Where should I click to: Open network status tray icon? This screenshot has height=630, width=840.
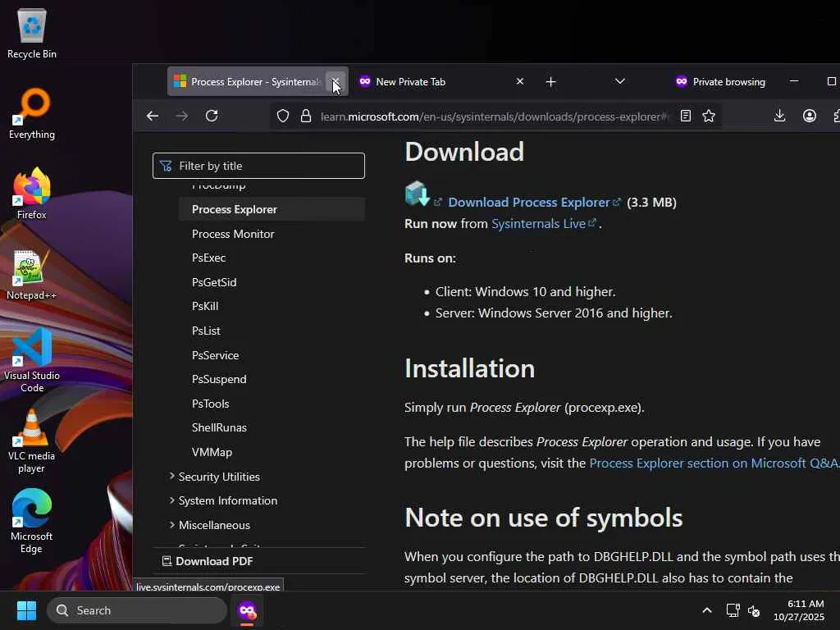pos(733,610)
